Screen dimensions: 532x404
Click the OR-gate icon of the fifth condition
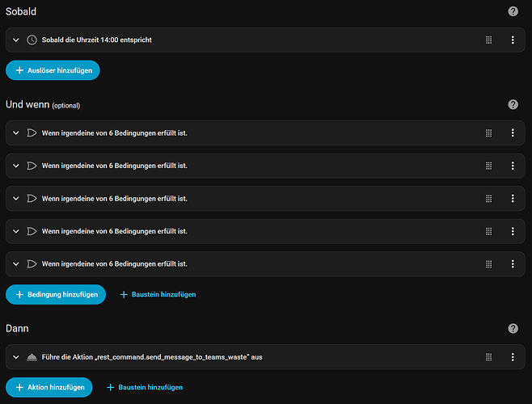[32, 264]
